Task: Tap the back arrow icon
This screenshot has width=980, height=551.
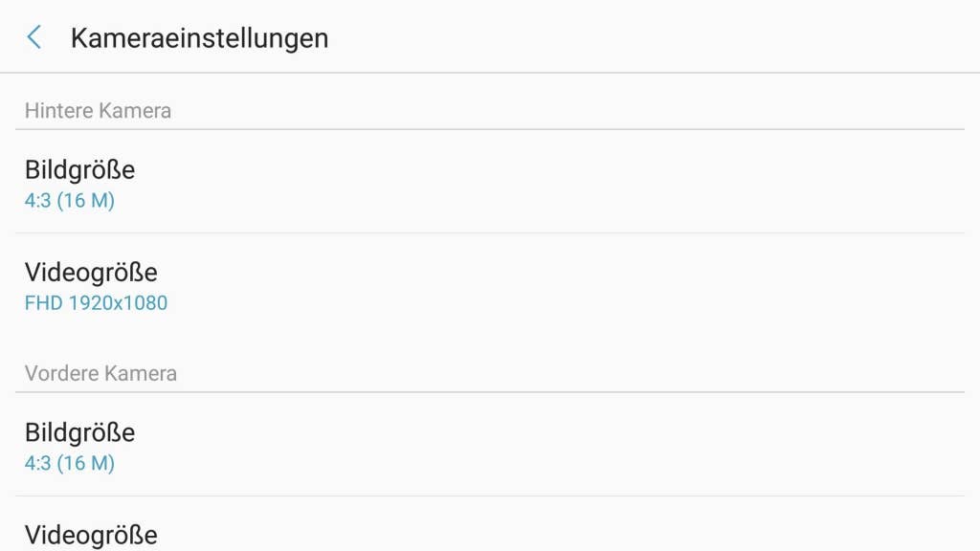Action: pos(34,37)
